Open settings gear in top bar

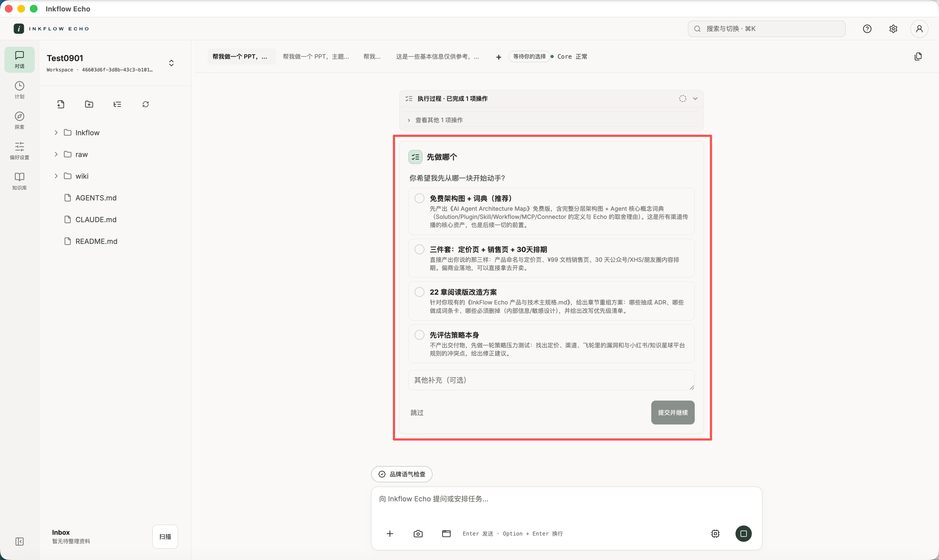tap(893, 29)
